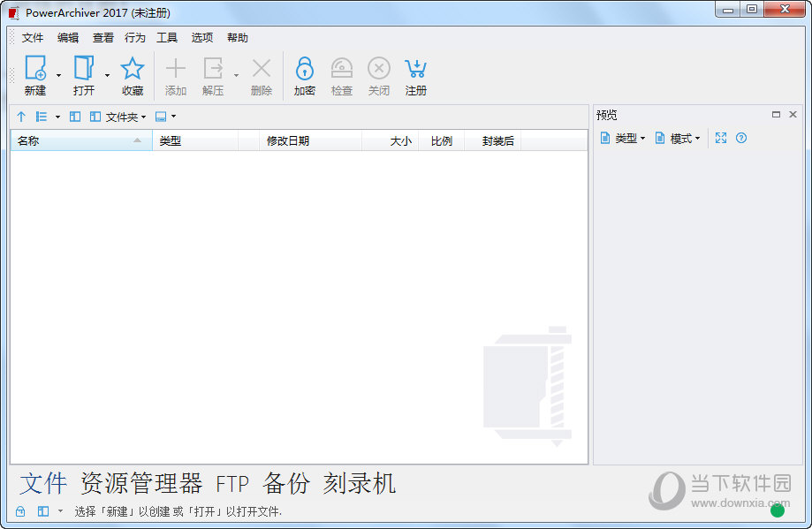
Task: Click the 打开 (Open) archive icon
Action: coord(83,68)
